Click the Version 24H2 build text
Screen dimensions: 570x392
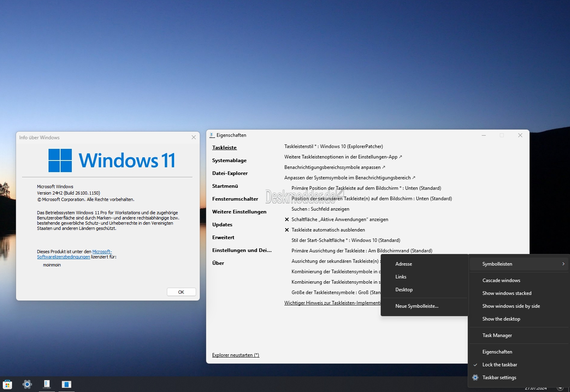(x=69, y=193)
